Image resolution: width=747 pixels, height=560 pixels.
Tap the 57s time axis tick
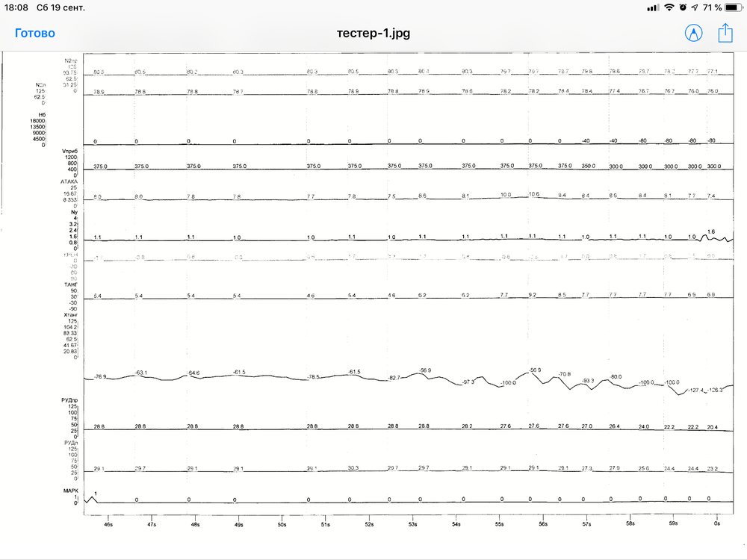pyautogui.click(x=586, y=524)
